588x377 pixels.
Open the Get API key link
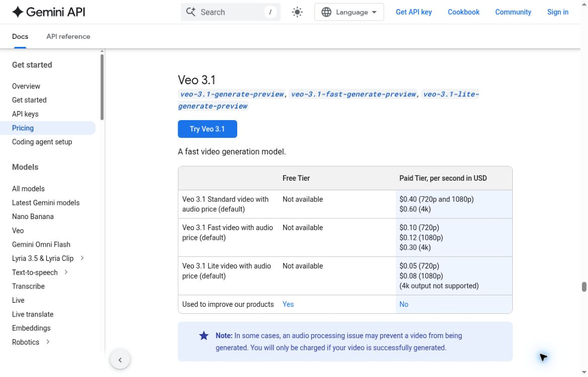414,12
